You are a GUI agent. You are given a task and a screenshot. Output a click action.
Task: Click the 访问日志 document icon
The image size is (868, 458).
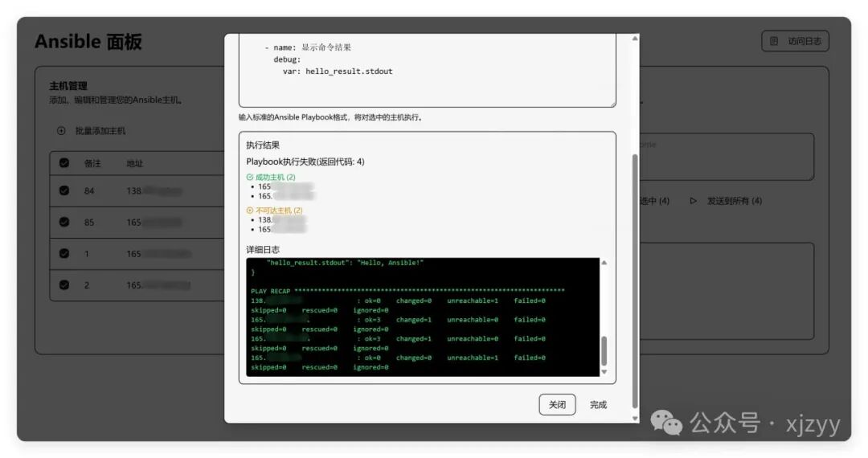(x=774, y=41)
